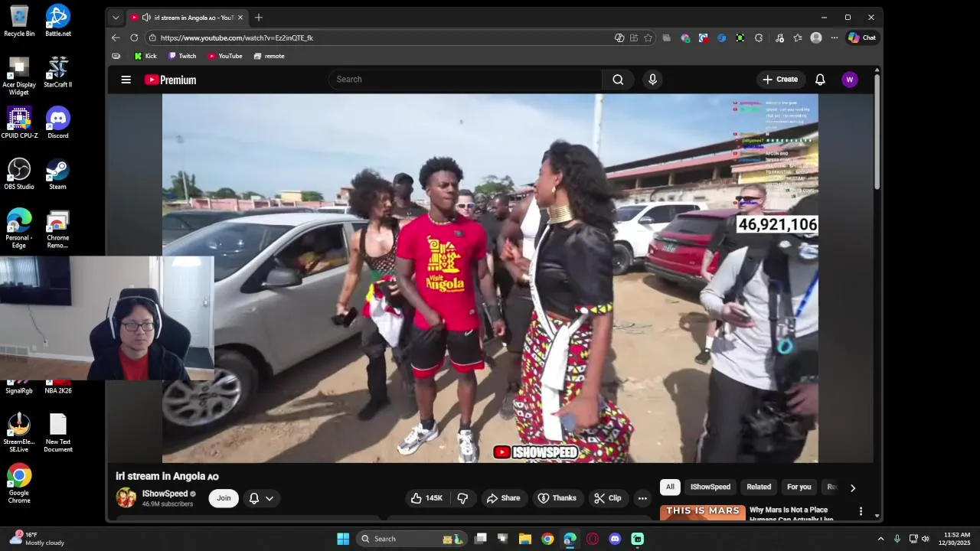This screenshot has width=980, height=551.
Task: Open the Kick bookmark
Action: pos(145,56)
